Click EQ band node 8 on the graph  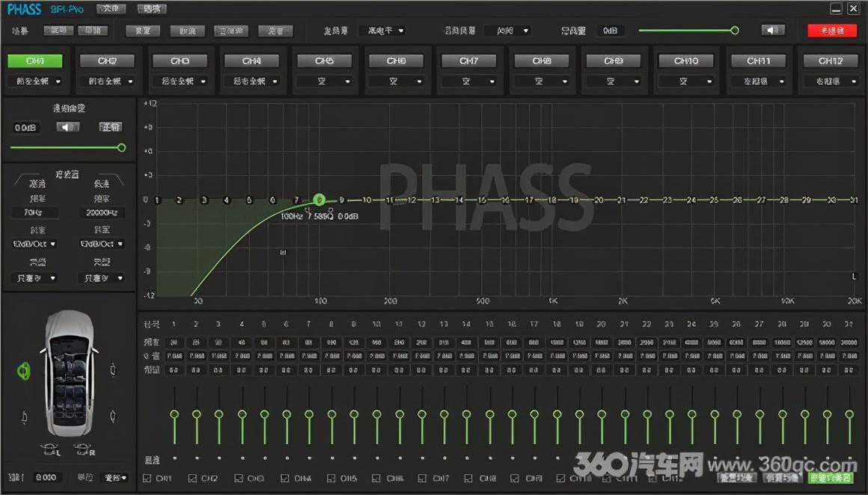pyautogui.click(x=319, y=200)
